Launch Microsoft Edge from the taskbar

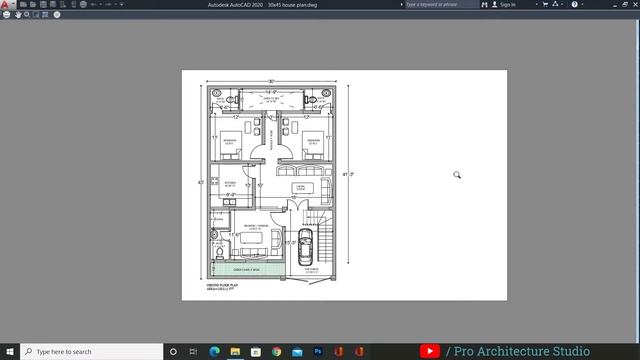[214, 351]
